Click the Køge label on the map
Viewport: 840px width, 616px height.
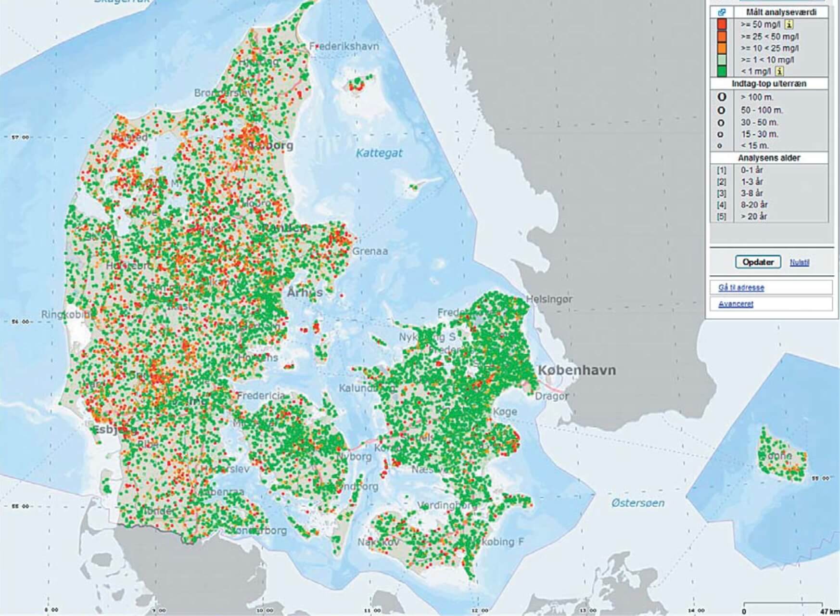(505, 411)
